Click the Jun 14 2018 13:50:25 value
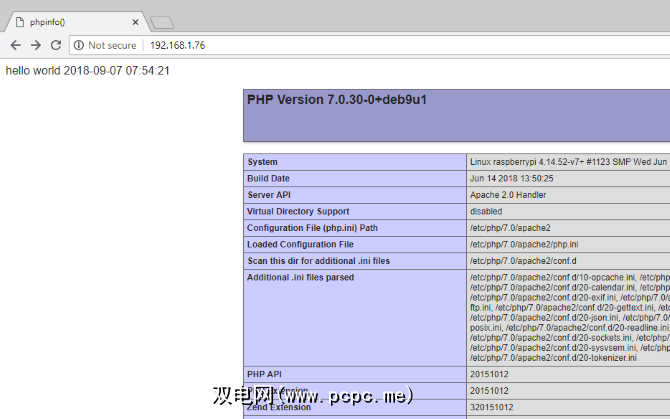The image size is (670, 419). (511, 179)
